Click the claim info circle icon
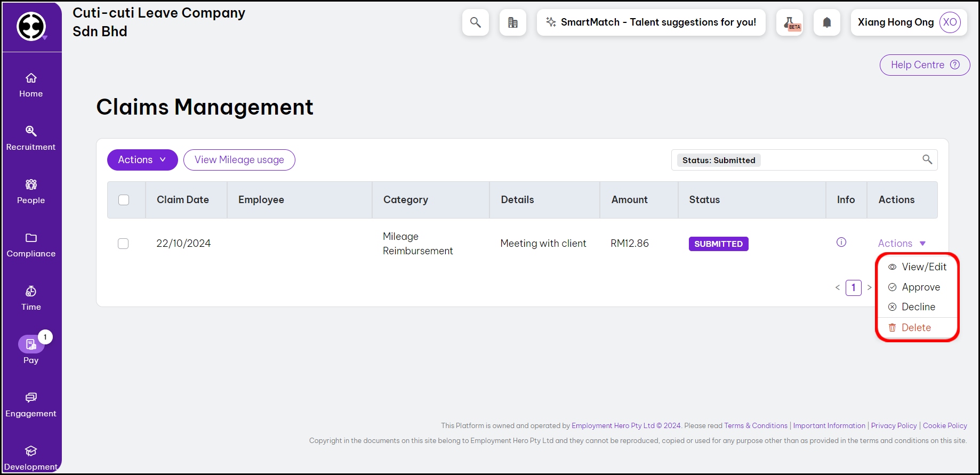This screenshot has height=475, width=980. point(841,243)
